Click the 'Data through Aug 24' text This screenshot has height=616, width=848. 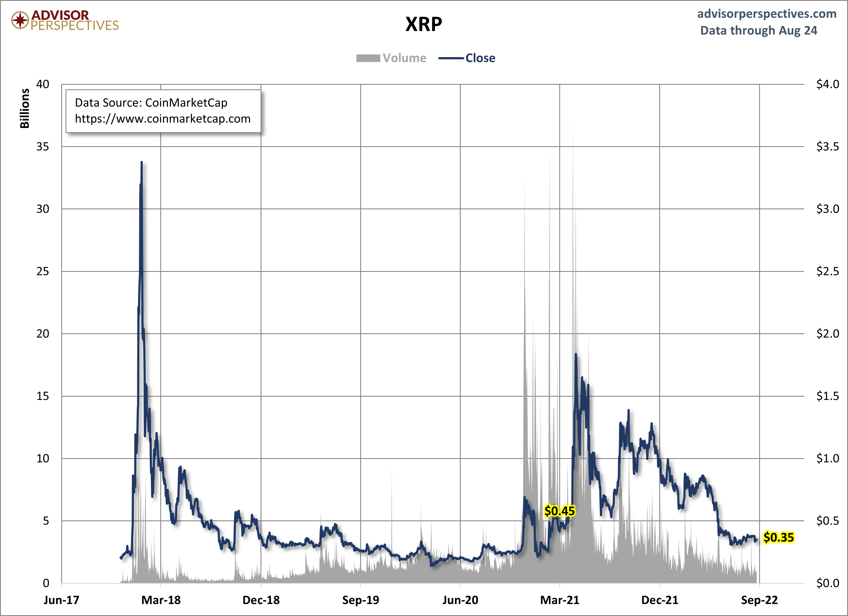[x=758, y=31]
